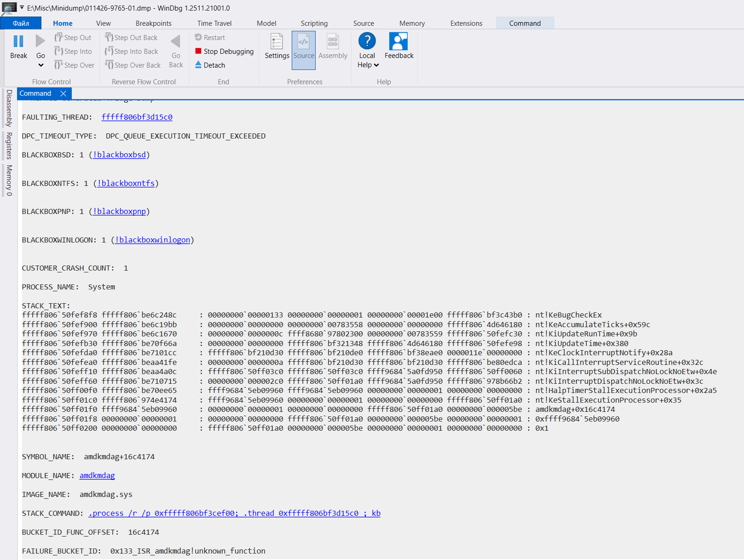Click the amdkmdag+0x16c4174 stack frame text
Viewport: 744px width, 560px height.
coord(575,410)
